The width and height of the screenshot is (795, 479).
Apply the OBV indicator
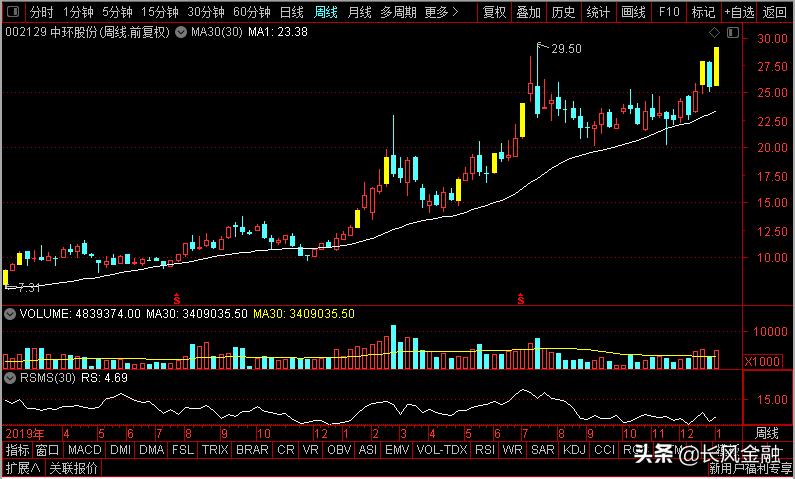pyautogui.click(x=339, y=450)
